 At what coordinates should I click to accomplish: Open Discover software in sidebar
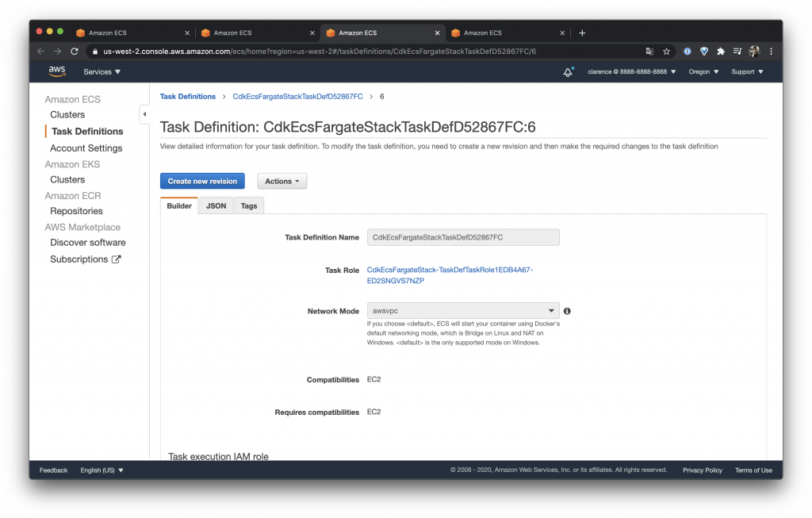87,243
